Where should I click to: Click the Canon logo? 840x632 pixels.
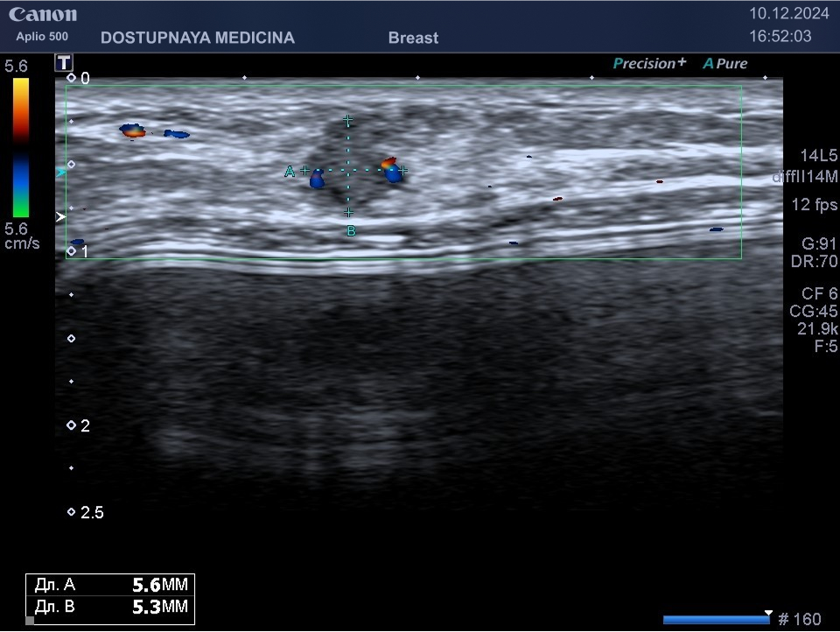[43, 15]
